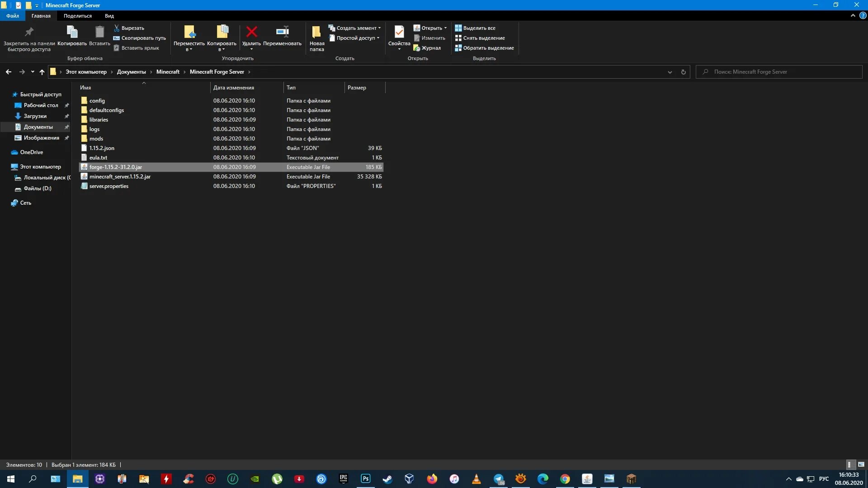Click the Вставить paste icon
This screenshot has height=488, width=868.
click(x=99, y=32)
